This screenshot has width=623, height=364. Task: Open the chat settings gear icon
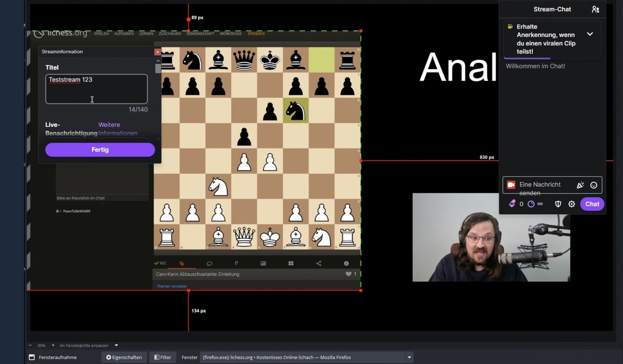click(x=571, y=204)
